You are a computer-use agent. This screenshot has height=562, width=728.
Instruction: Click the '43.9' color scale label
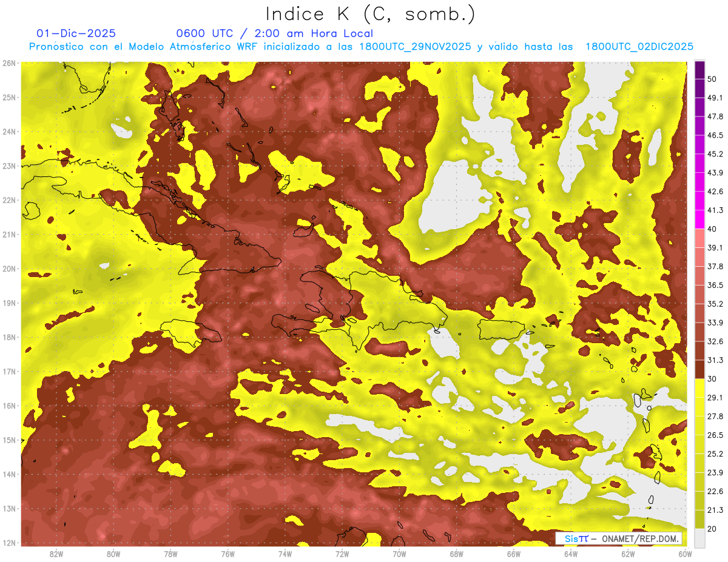(x=715, y=173)
